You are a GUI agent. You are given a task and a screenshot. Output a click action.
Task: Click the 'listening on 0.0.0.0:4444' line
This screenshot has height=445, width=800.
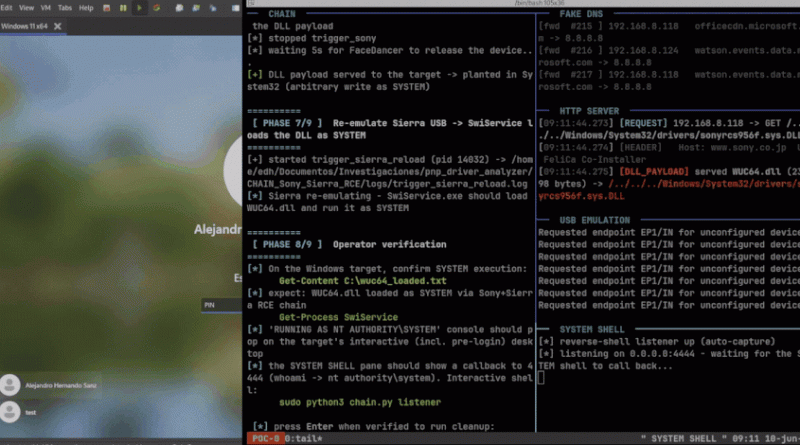669,359
